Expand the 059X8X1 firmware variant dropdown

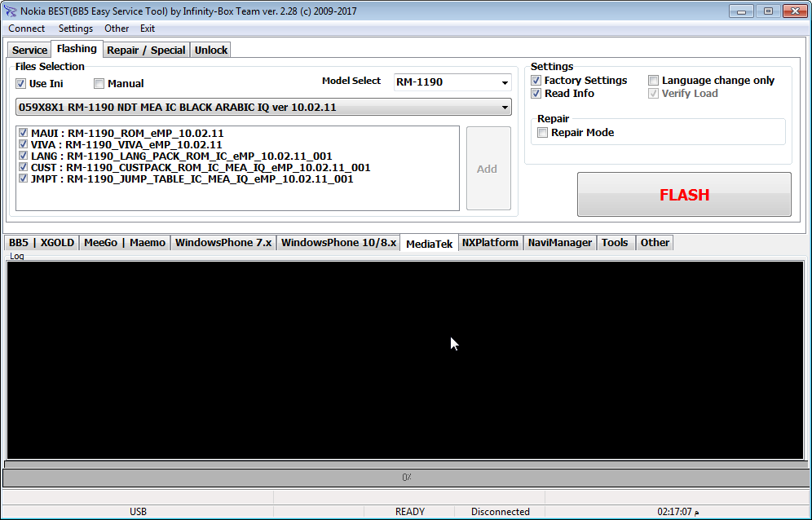(263, 108)
